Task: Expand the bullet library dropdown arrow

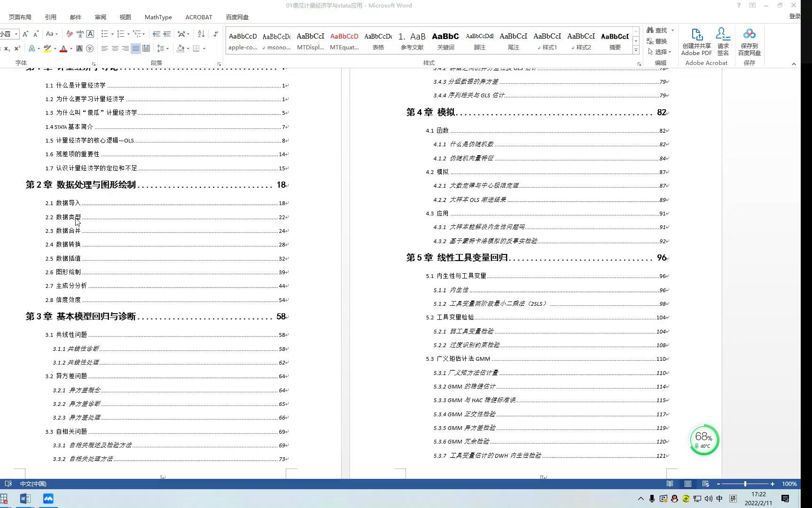Action: pyautogui.click(x=112, y=34)
